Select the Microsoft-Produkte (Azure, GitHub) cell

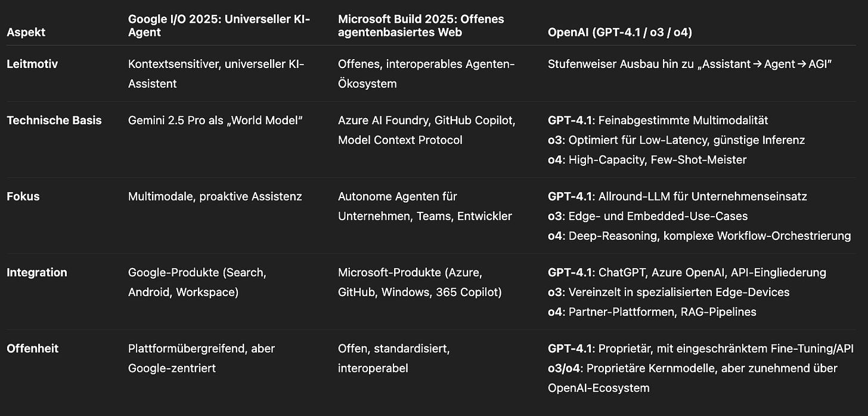pyautogui.click(x=420, y=282)
